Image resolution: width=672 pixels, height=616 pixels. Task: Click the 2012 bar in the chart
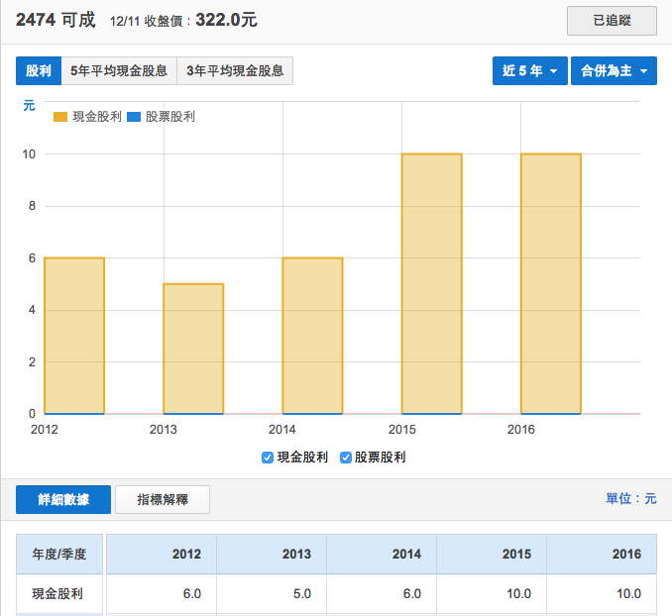click(74, 336)
